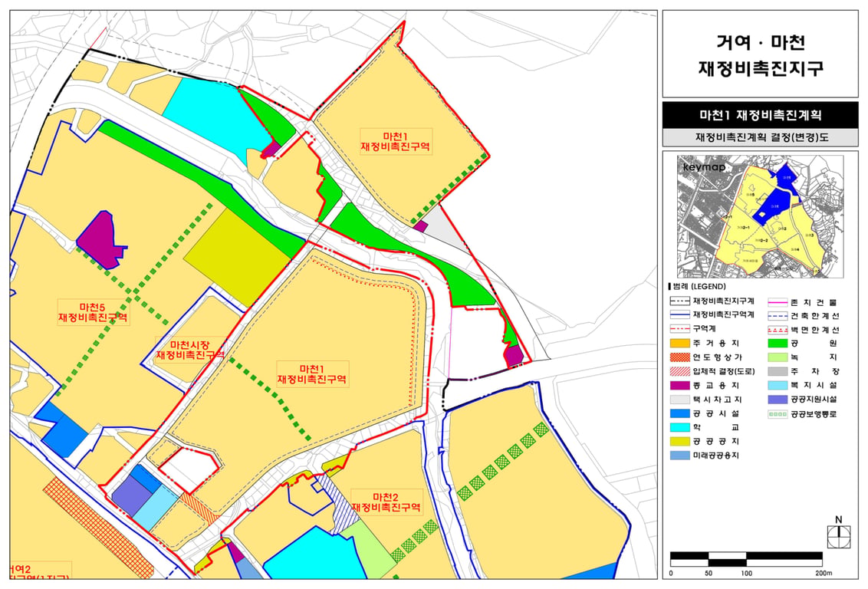868x589 pixels.
Task: Select the 입체적 결정(도로) hatched legend symbol
Action: [680, 371]
